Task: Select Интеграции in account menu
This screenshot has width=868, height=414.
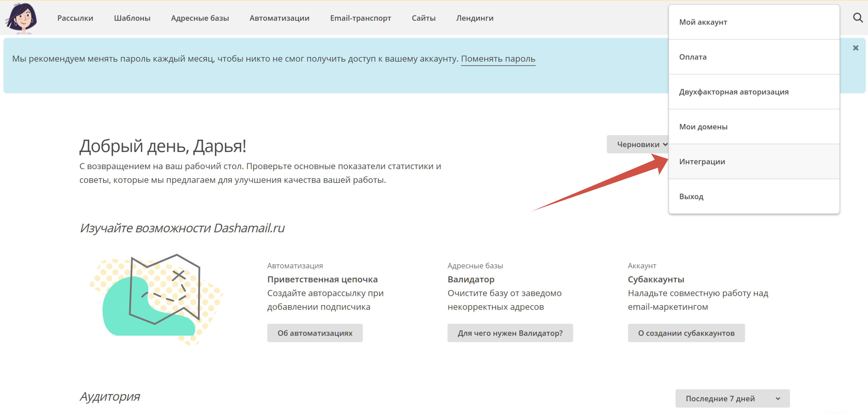Action: pyautogui.click(x=702, y=162)
